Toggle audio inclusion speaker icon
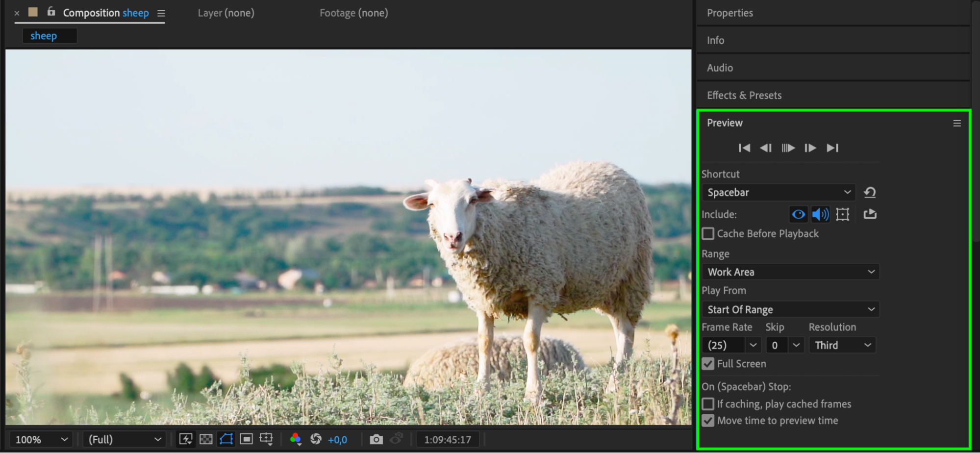Screen dimensions: 980x453 point(820,214)
